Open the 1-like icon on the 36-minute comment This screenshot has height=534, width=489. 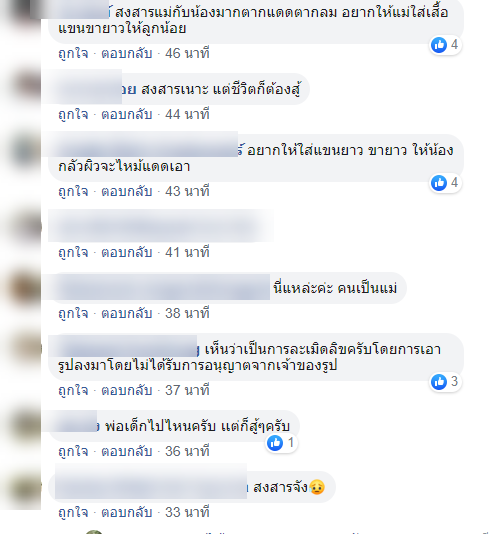coord(282,443)
